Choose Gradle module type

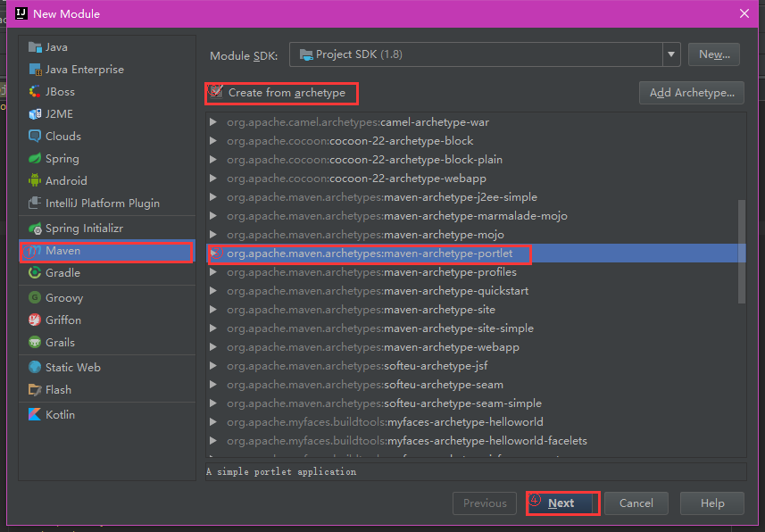coord(107,273)
